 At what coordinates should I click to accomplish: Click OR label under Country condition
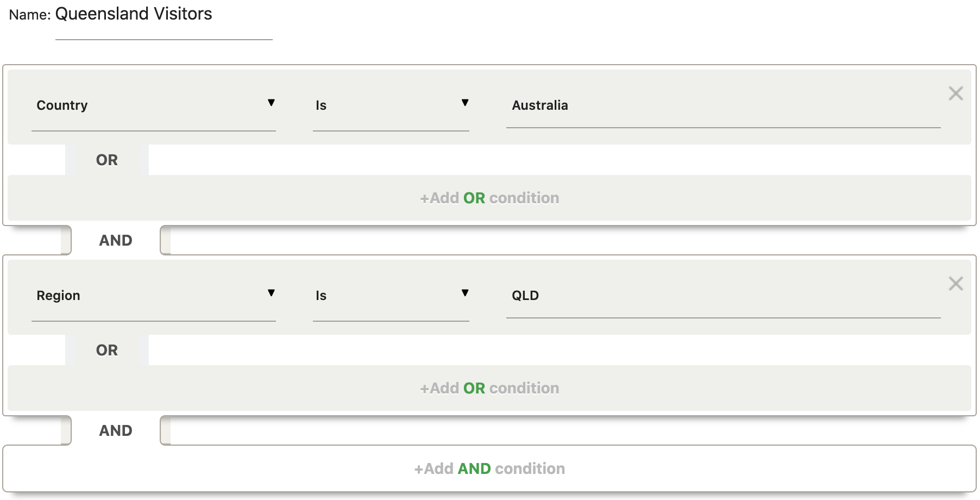pos(107,160)
